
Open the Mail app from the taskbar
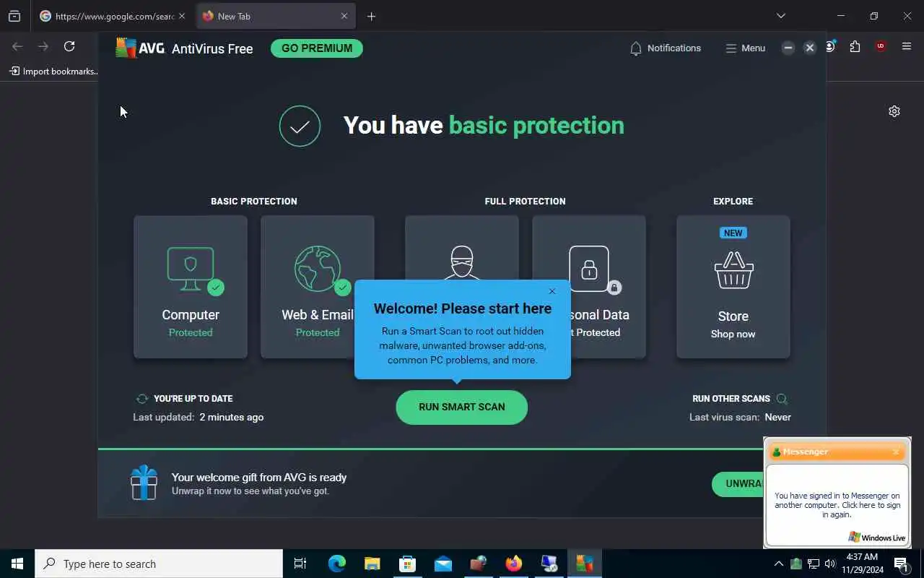443,564
